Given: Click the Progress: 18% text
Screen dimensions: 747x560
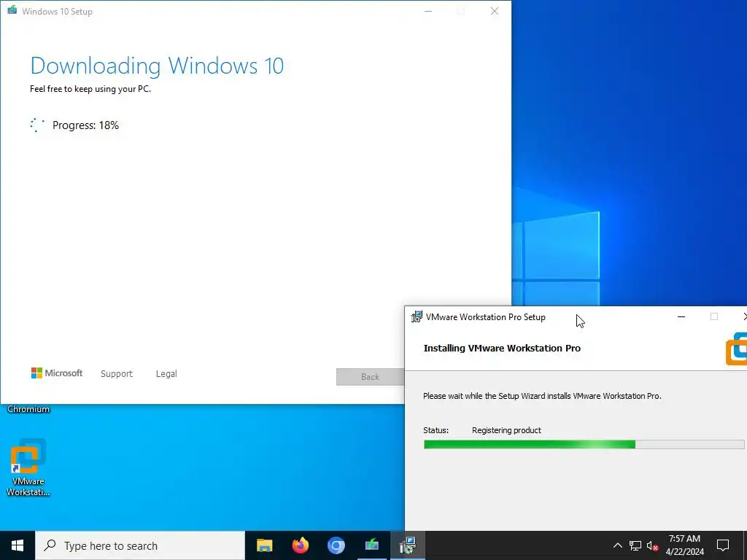Looking at the screenshot, I should (x=86, y=125).
